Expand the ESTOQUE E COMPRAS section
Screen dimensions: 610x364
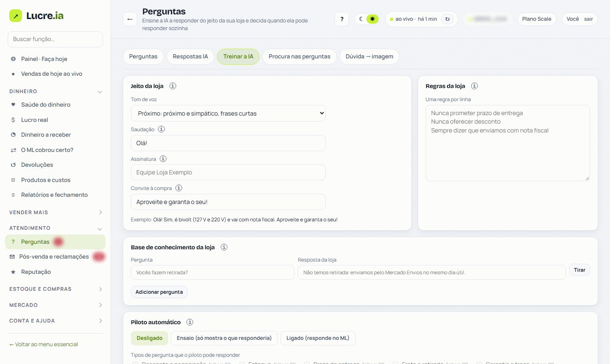(55, 289)
